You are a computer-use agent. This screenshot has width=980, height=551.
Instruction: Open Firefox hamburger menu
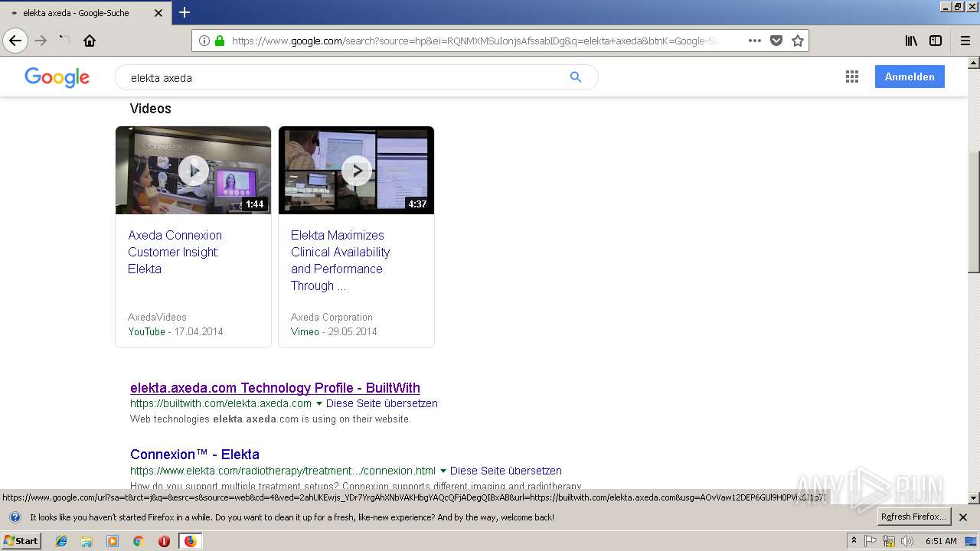(965, 41)
